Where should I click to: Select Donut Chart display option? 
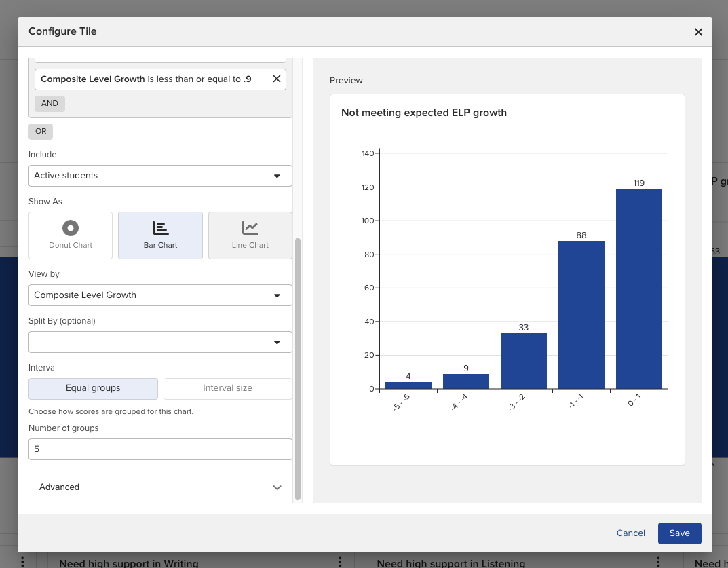[71, 235]
